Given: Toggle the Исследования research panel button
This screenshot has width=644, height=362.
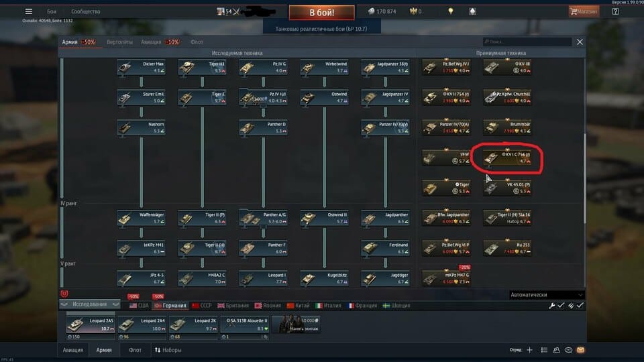Looking at the screenshot, I should 89,304.
